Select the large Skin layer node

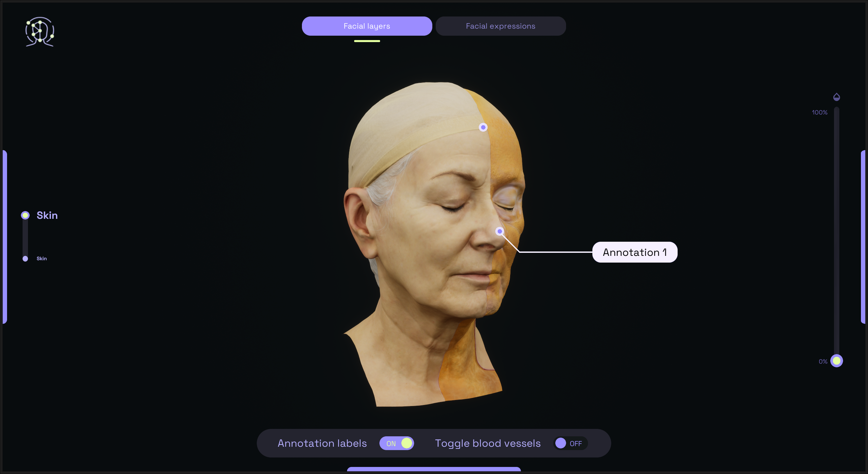(x=25, y=215)
